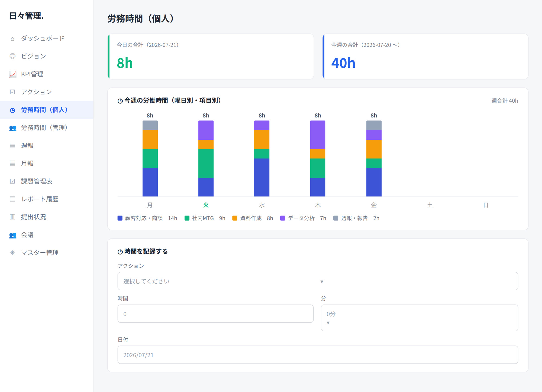
Task: Click the 日付 date field 2026/07/21
Action: tap(318, 355)
